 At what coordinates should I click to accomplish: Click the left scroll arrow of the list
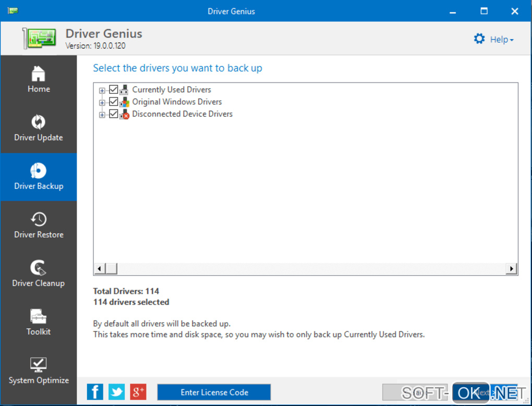click(99, 269)
